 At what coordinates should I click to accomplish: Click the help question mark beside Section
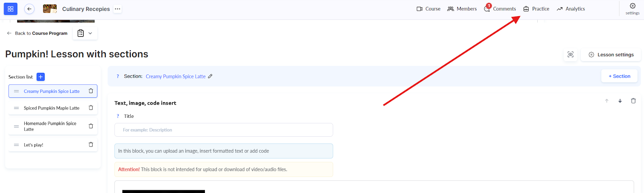[x=118, y=76]
